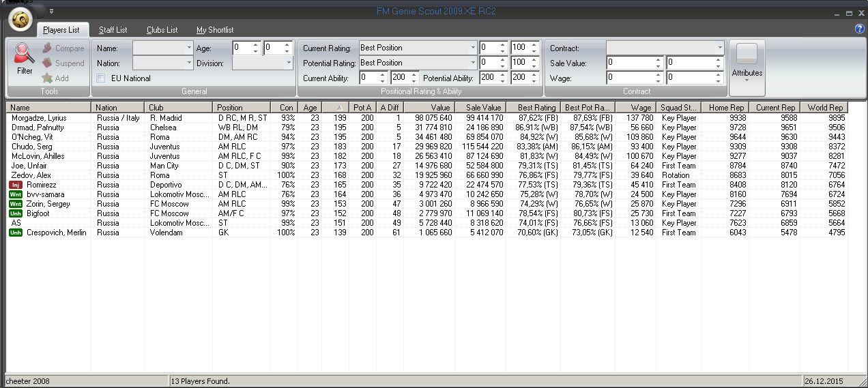Click the Filter magnifier icon
The image size is (868, 388).
[x=25, y=55]
